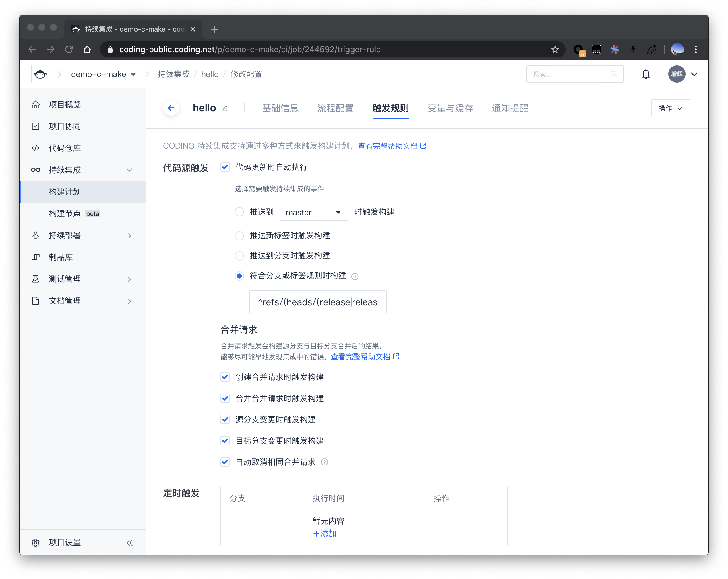Switch to the 流程配置 tab
The image size is (728, 579).
335,108
